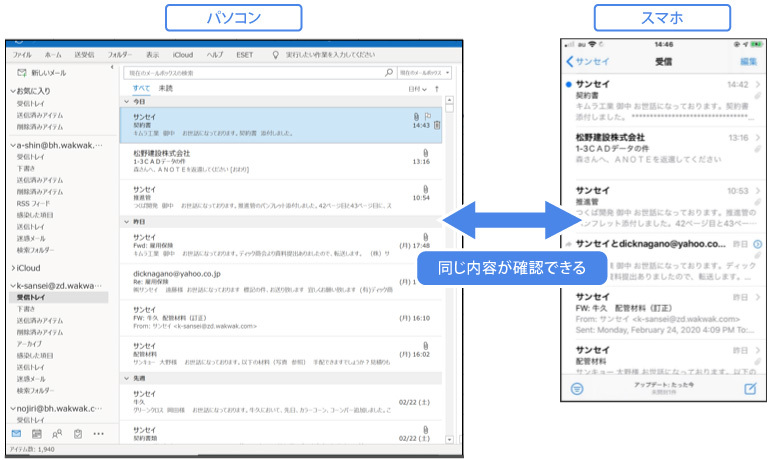771x460 pixels.
Task: Tap the compose icon on the phone mail app
Action: click(x=750, y=389)
